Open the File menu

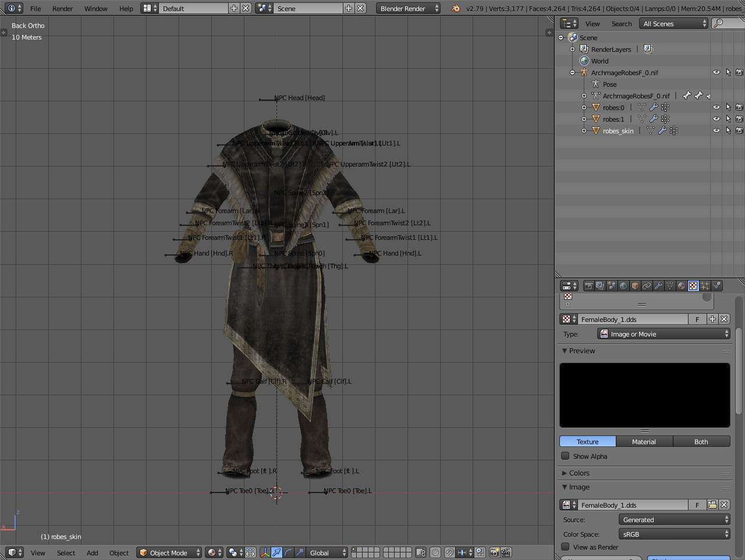pos(36,8)
